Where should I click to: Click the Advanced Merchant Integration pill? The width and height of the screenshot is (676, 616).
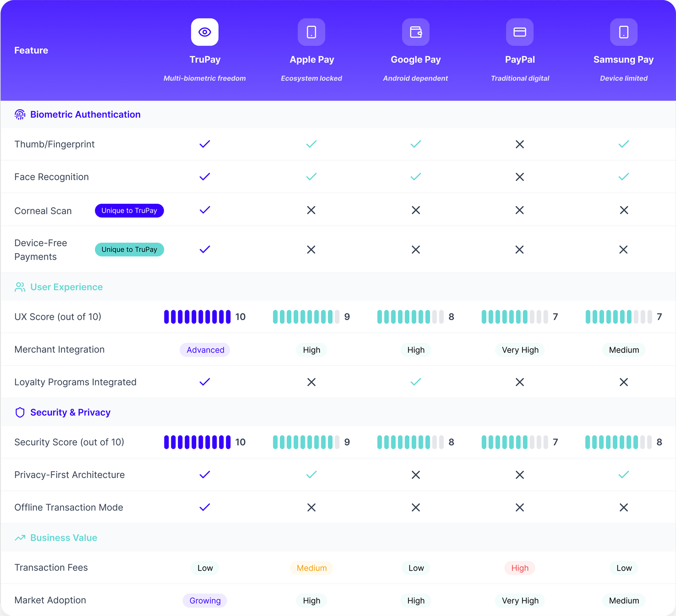click(x=205, y=350)
